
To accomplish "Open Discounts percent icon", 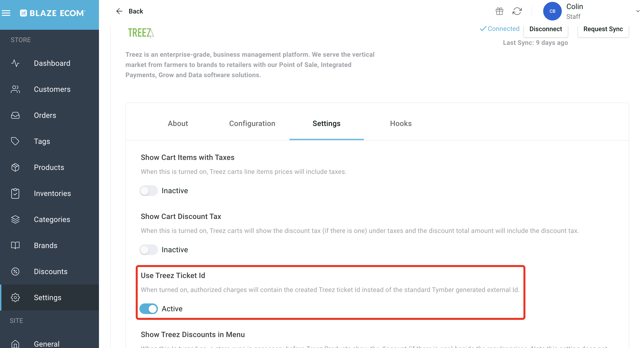I will click(x=15, y=272).
